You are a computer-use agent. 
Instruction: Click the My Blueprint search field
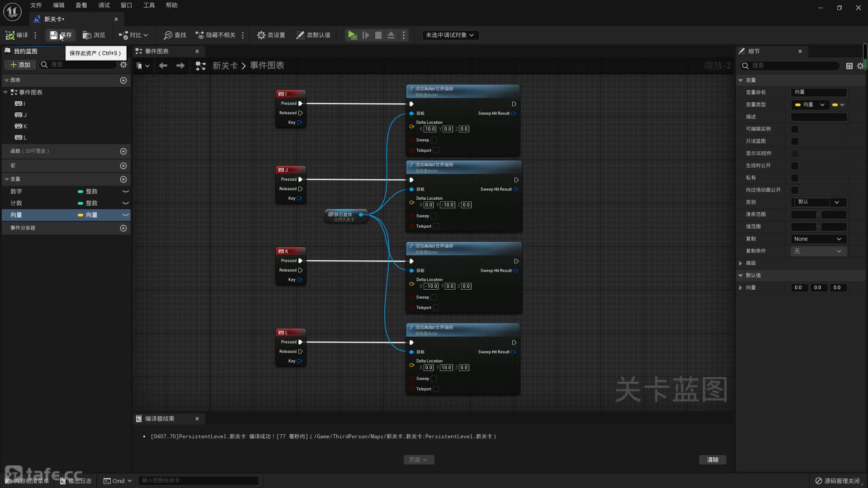click(x=78, y=65)
